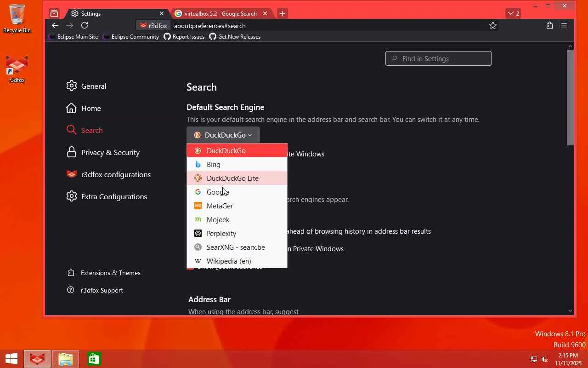588x368 pixels.
Task: Click the Default Search Engine heading
Action: tap(225, 107)
